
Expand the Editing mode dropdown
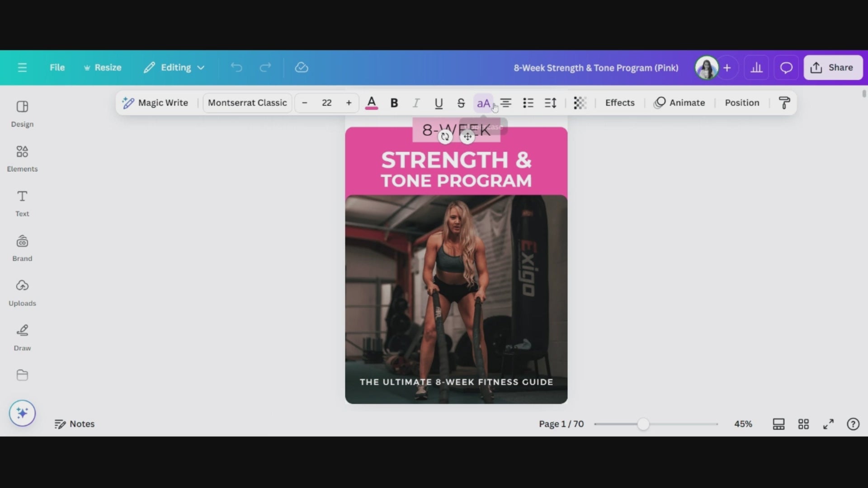pos(174,68)
